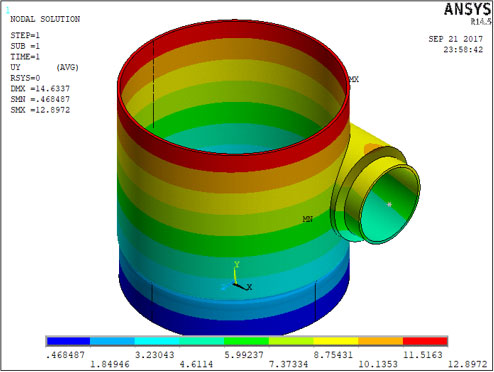Click the Y axis arrow of the triad
The height and width of the screenshot is (372, 494).
pyautogui.click(x=235, y=274)
